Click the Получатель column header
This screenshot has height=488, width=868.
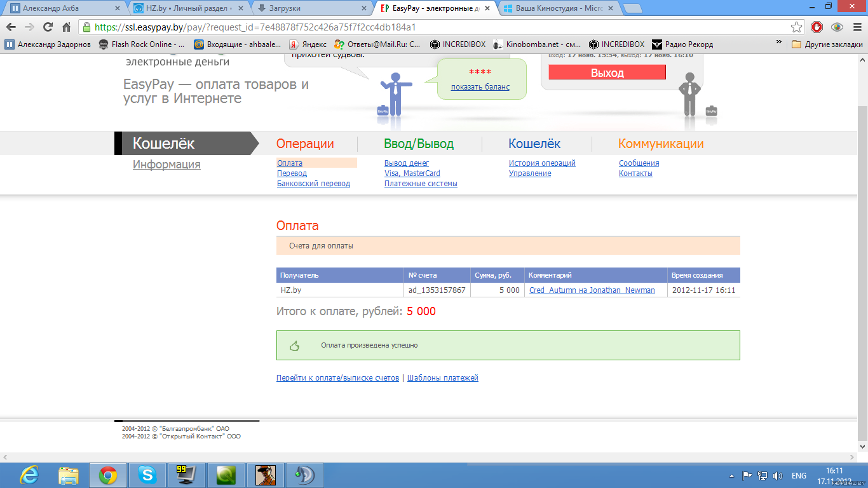(x=340, y=275)
